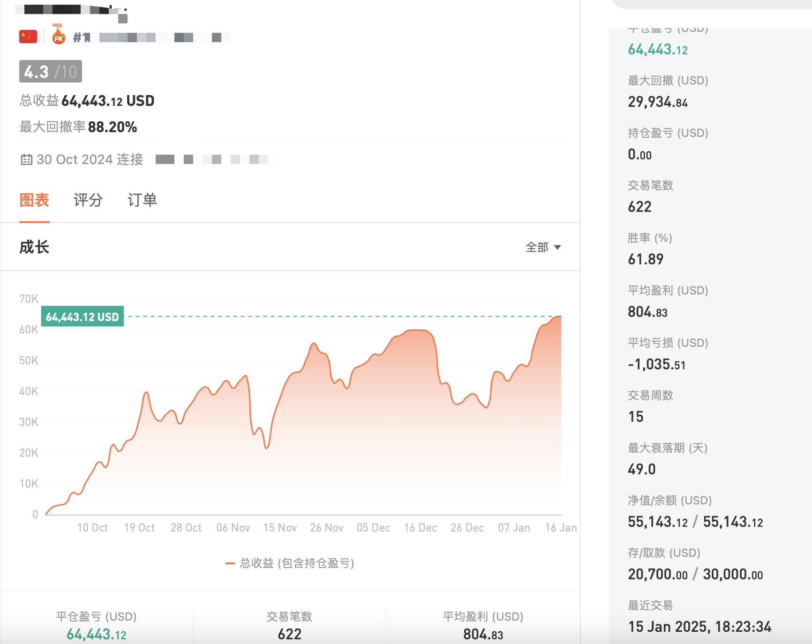Open the 全部 time range dropdown
812x644 pixels.
(x=543, y=247)
